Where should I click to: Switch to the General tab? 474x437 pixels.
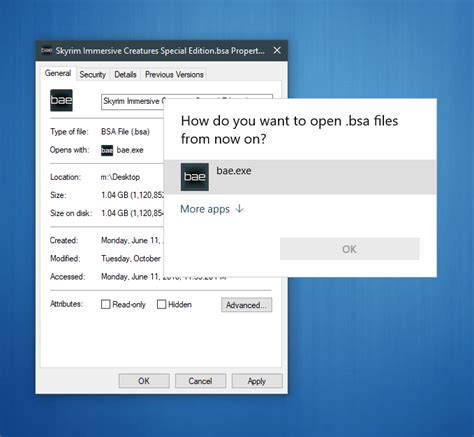click(58, 73)
